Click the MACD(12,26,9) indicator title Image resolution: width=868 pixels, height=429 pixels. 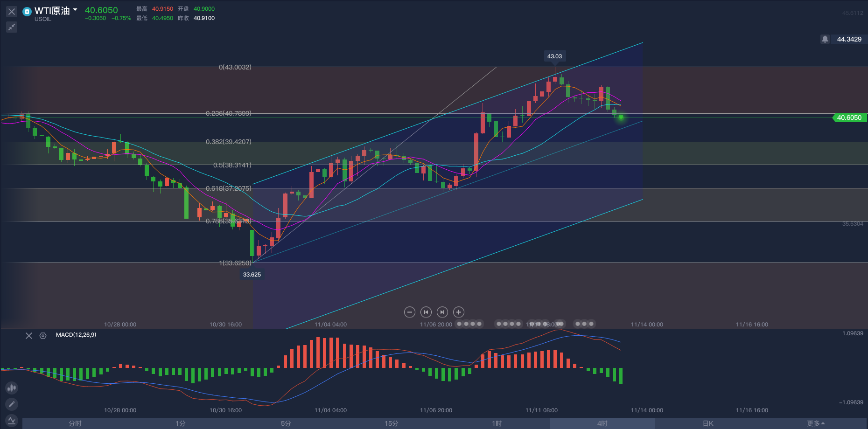76,335
